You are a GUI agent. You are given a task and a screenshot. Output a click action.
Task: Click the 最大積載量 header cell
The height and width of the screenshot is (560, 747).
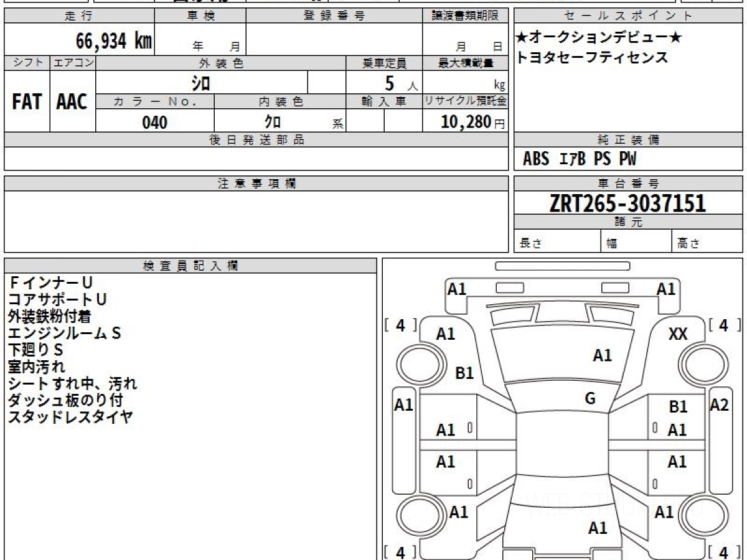466,63
